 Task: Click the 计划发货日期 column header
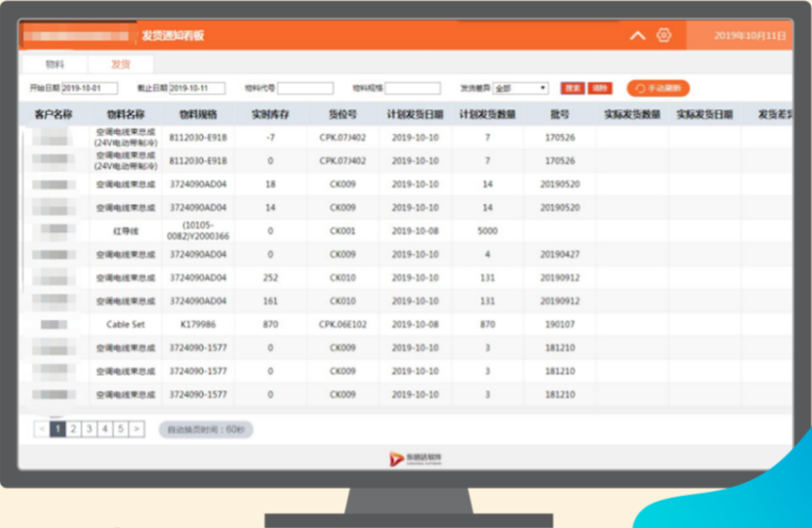tap(415, 114)
